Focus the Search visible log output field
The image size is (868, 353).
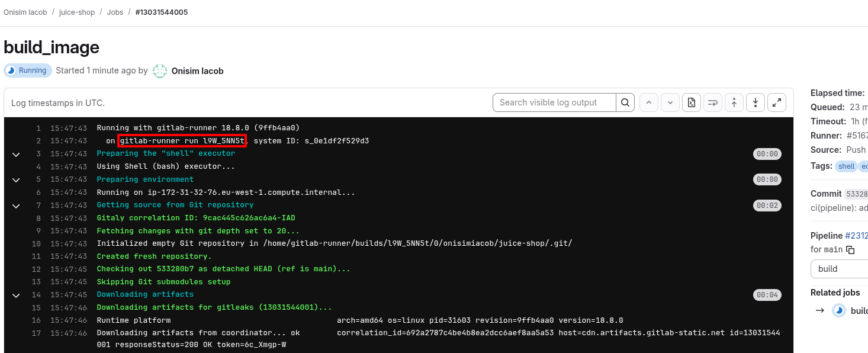point(554,102)
